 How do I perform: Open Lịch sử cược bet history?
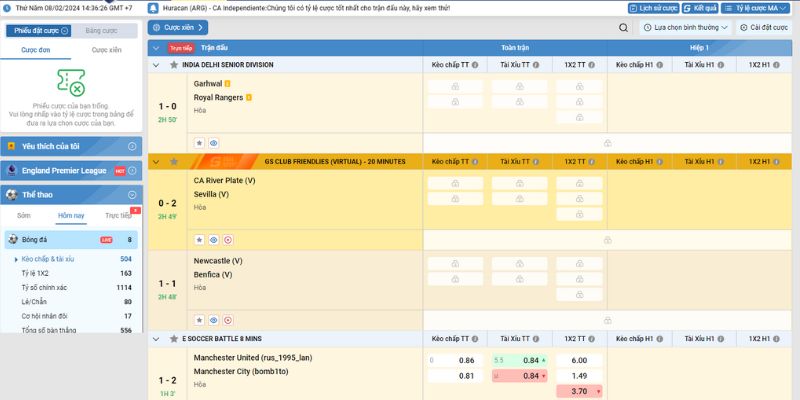(654, 7)
